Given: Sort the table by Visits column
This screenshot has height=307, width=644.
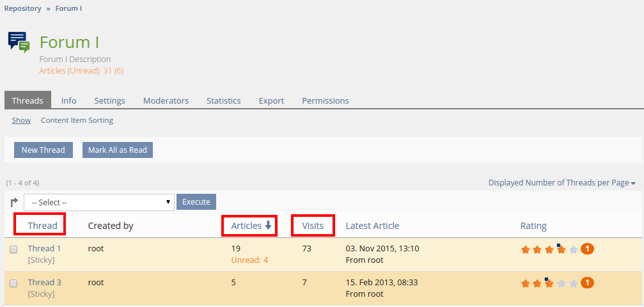Looking at the screenshot, I should pyautogui.click(x=313, y=226).
